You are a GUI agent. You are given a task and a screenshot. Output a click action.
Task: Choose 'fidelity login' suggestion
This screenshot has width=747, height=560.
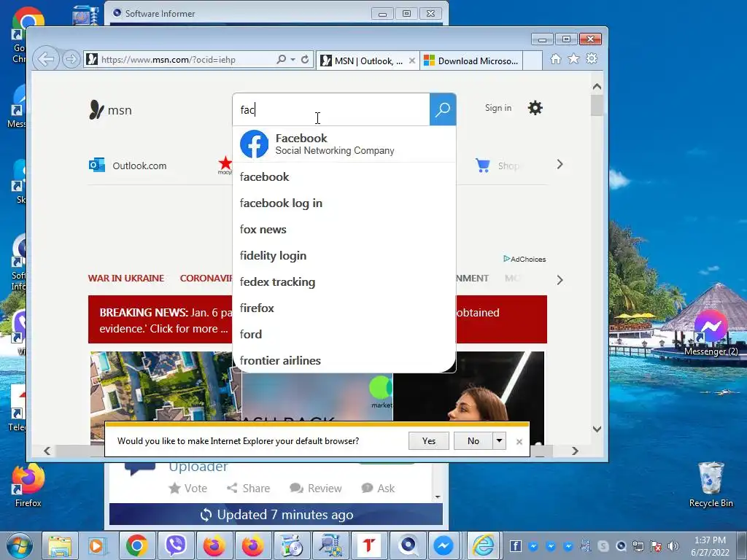point(344,256)
